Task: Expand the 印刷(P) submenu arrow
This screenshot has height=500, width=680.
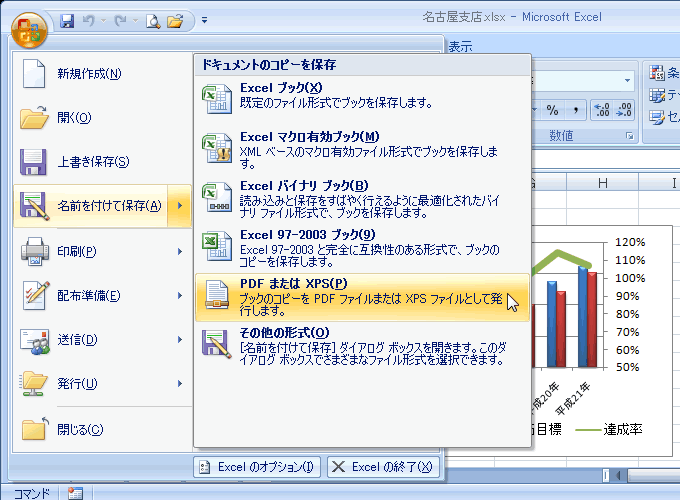Action: tap(180, 252)
